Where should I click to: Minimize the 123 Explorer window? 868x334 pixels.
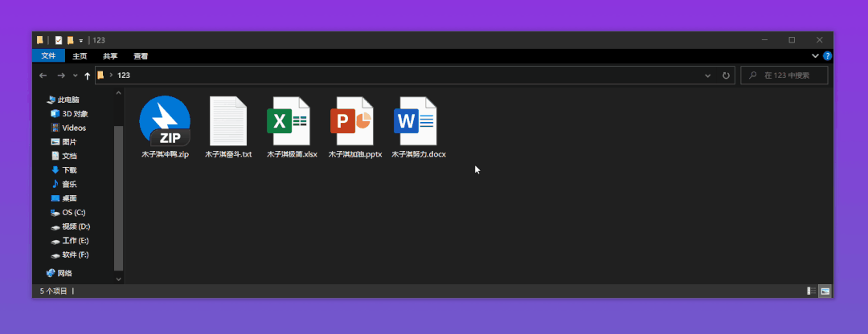click(x=764, y=40)
